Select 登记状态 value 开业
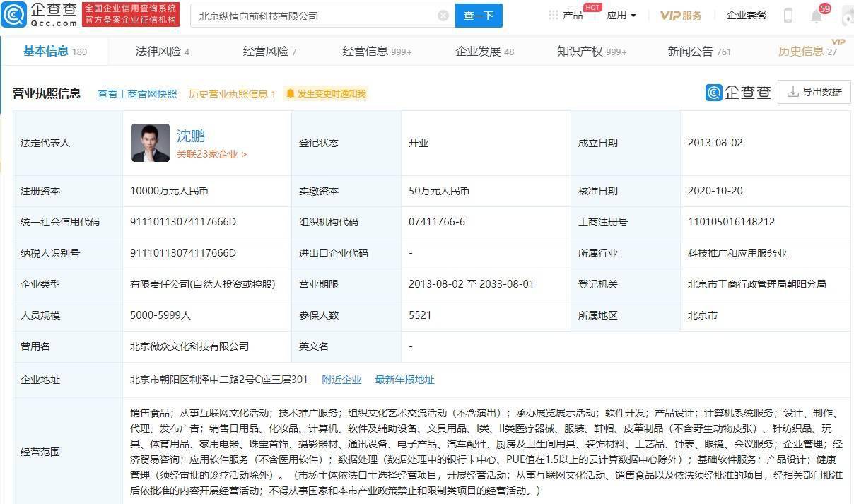The image size is (854, 504). [x=419, y=143]
